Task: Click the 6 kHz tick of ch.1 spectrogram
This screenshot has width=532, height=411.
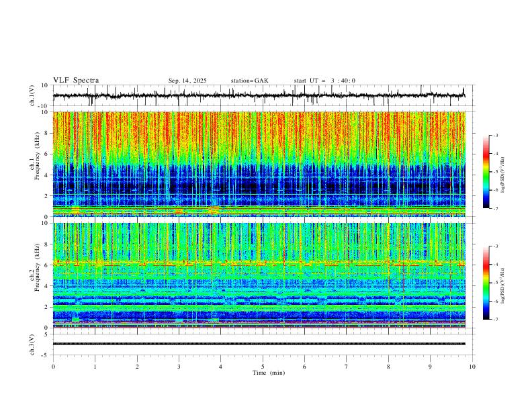Action: coord(47,154)
